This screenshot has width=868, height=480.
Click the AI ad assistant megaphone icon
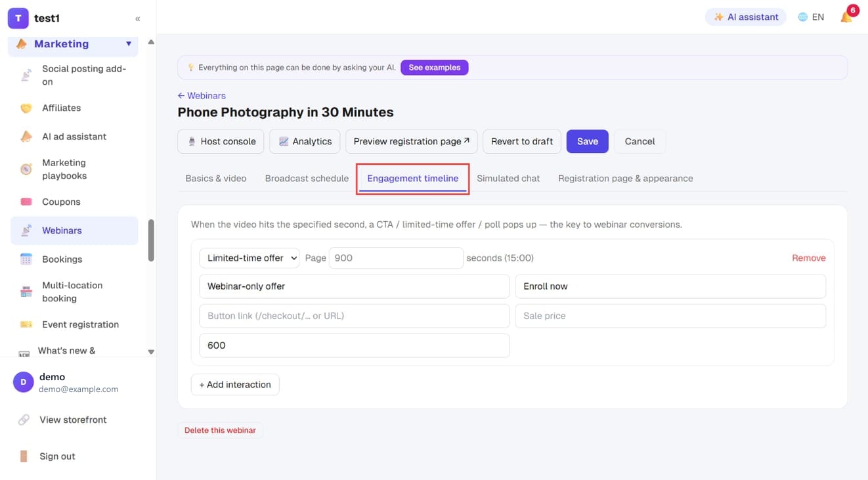click(26, 137)
